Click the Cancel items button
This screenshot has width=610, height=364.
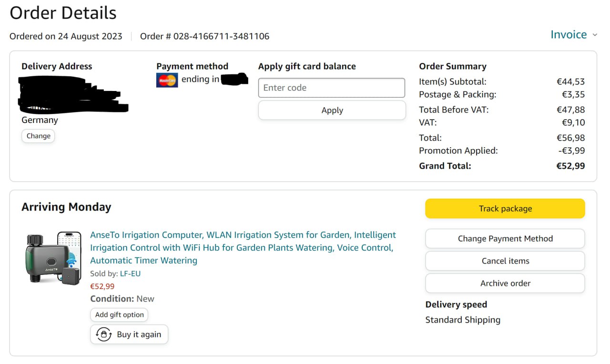pos(505,261)
